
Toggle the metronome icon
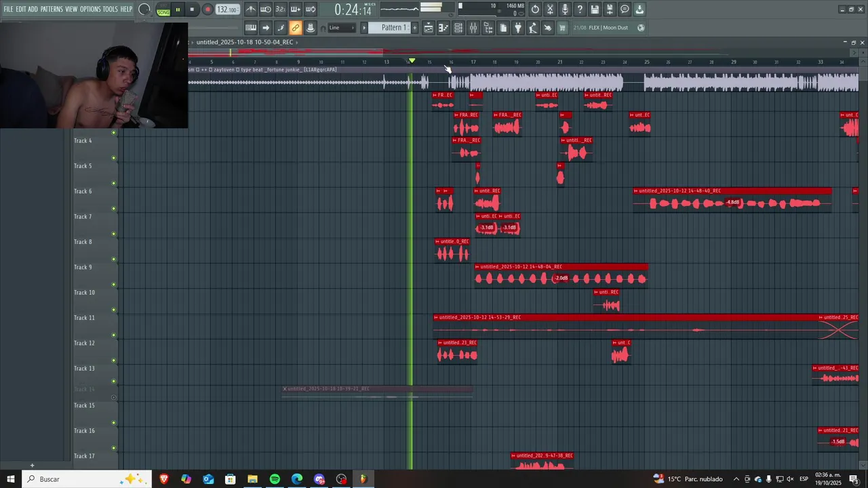tap(251, 9)
